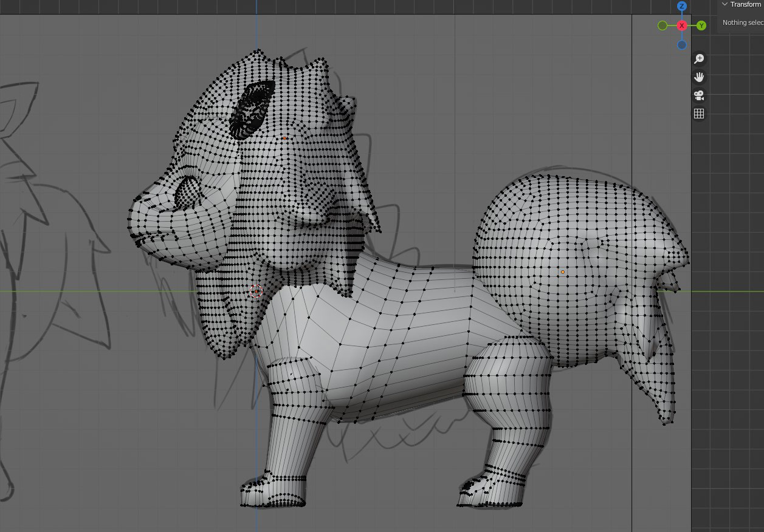The width and height of the screenshot is (764, 532).
Task: Click the 3D cursor near the character's neck
Action: tap(256, 292)
